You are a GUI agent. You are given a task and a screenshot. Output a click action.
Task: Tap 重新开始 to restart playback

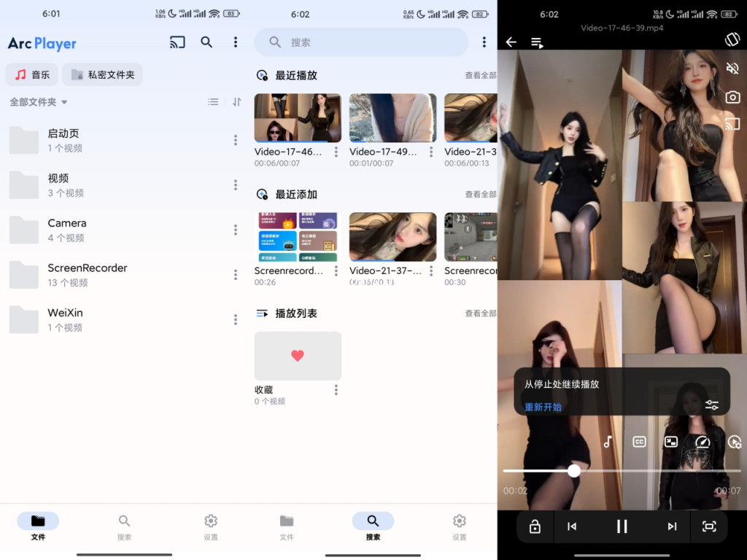tap(543, 407)
